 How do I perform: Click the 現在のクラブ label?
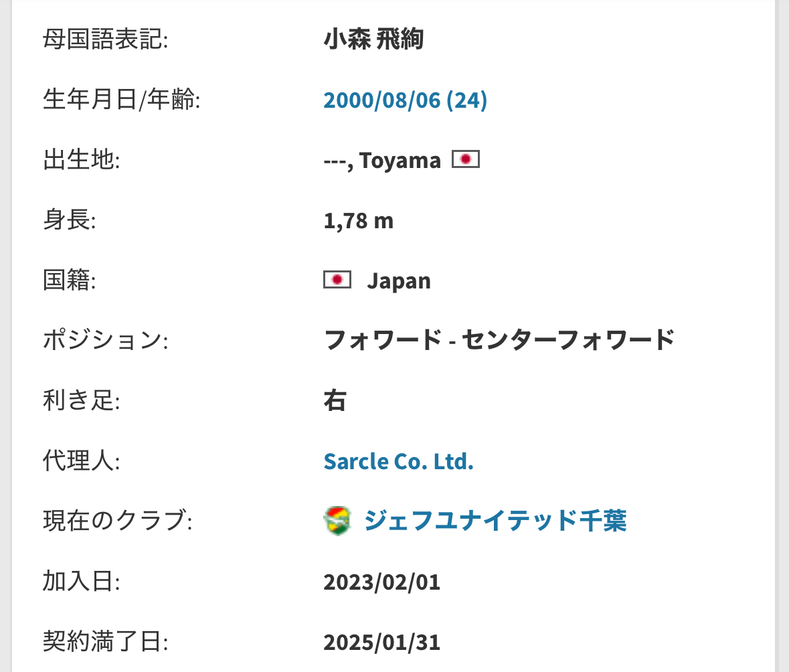pos(117,521)
